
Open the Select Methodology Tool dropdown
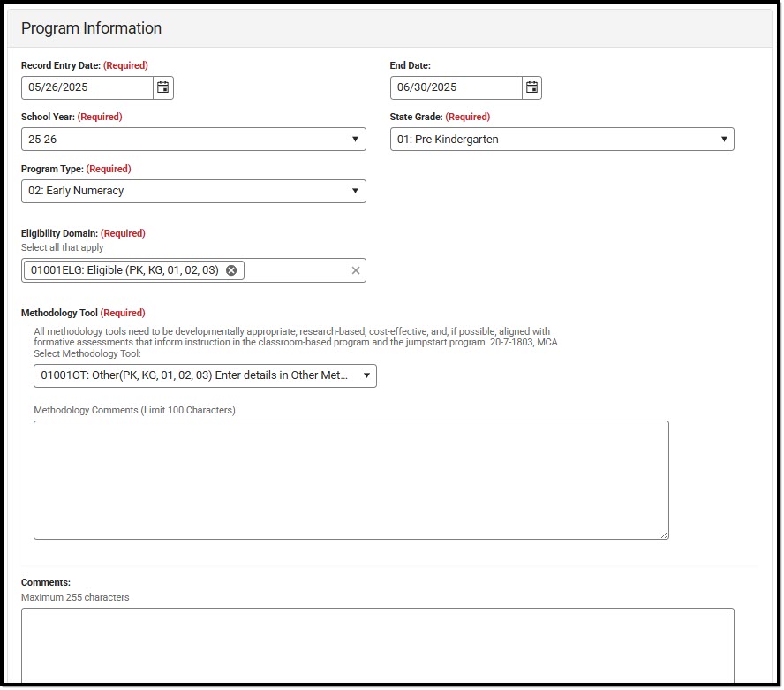click(x=205, y=375)
